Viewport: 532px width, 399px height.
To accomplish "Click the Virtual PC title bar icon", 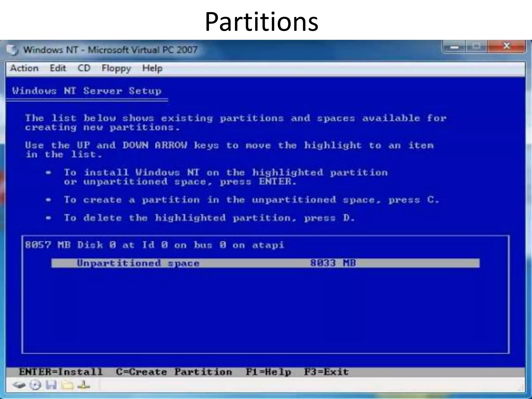I will pyautogui.click(x=12, y=50).
